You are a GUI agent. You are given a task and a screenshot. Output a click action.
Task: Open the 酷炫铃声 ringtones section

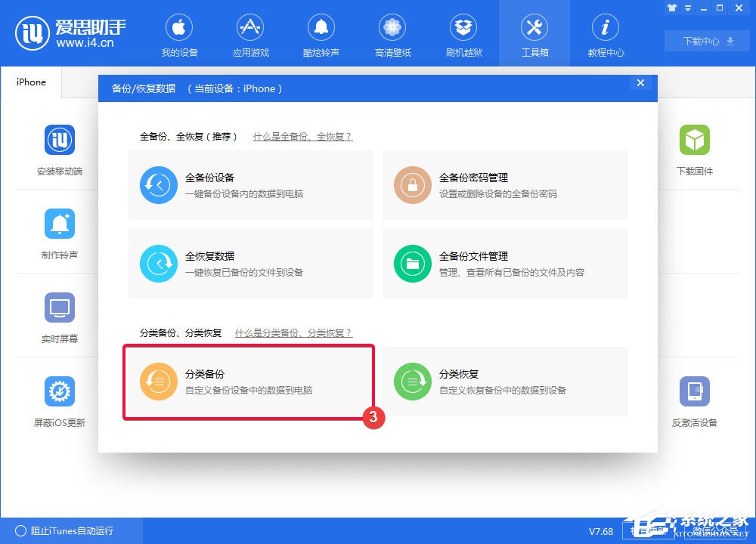tap(321, 33)
